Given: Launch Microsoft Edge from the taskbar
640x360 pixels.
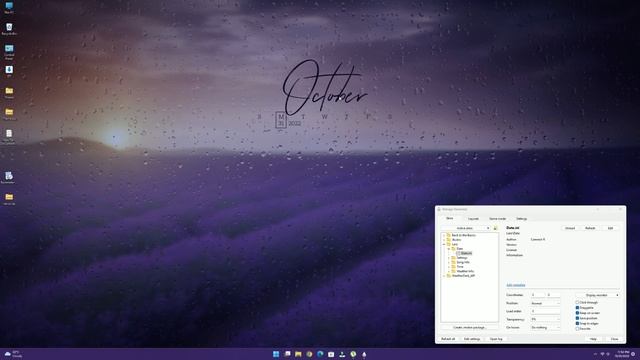Looking at the screenshot, I should (320, 354).
